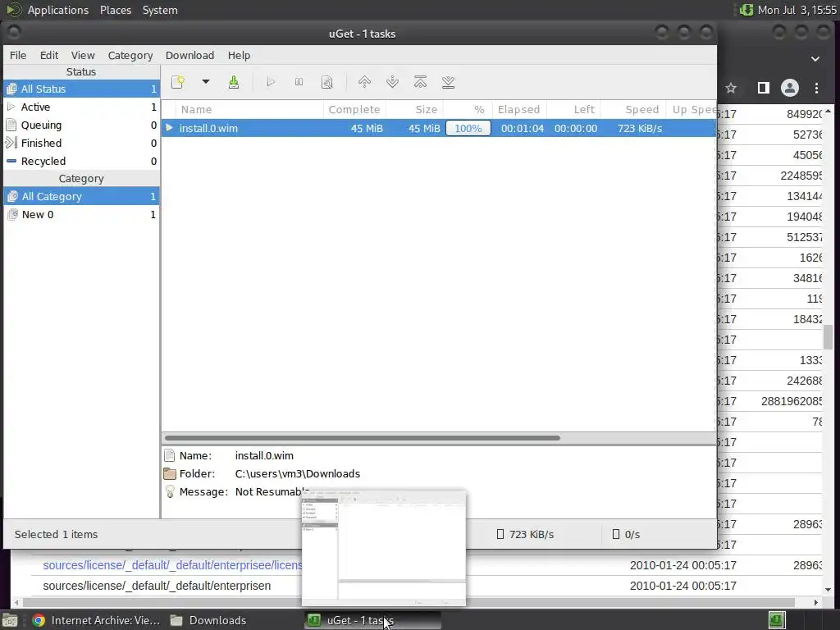Image resolution: width=840 pixels, height=630 pixels.
Task: Click the clock Mon Jul 3, 15:55
Action: (x=797, y=10)
